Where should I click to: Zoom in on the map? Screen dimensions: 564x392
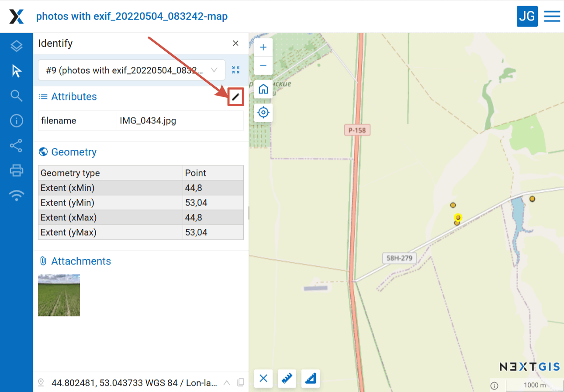[x=263, y=47]
